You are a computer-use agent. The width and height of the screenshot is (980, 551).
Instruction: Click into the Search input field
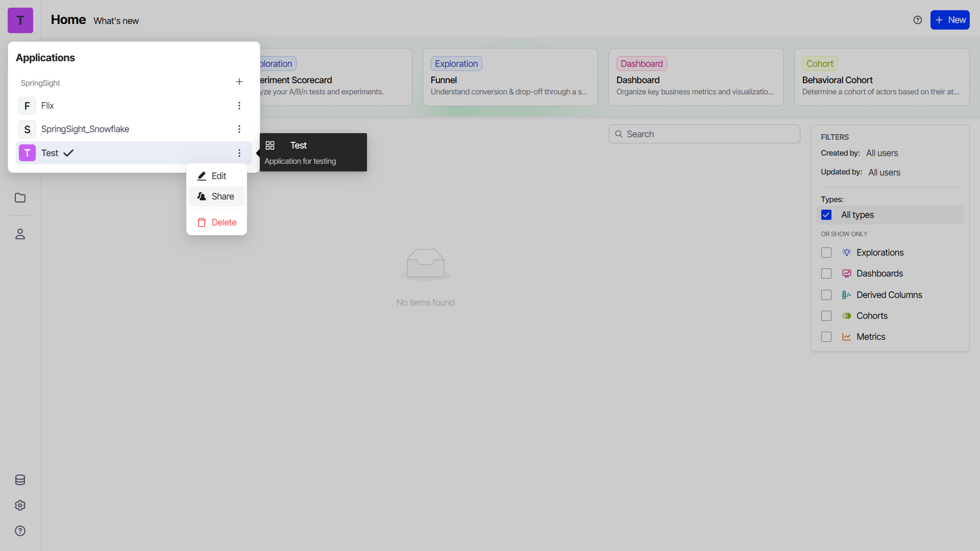pos(704,134)
